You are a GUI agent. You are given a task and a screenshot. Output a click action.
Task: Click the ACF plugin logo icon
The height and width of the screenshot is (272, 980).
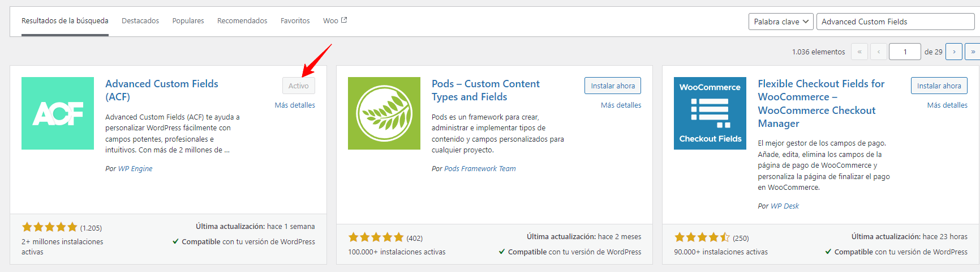coord(58,113)
